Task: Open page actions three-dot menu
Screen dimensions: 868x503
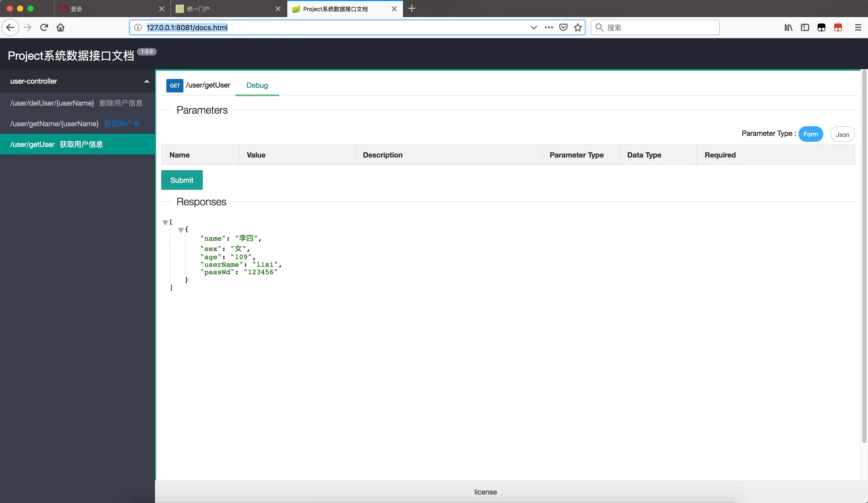Action: [x=549, y=28]
